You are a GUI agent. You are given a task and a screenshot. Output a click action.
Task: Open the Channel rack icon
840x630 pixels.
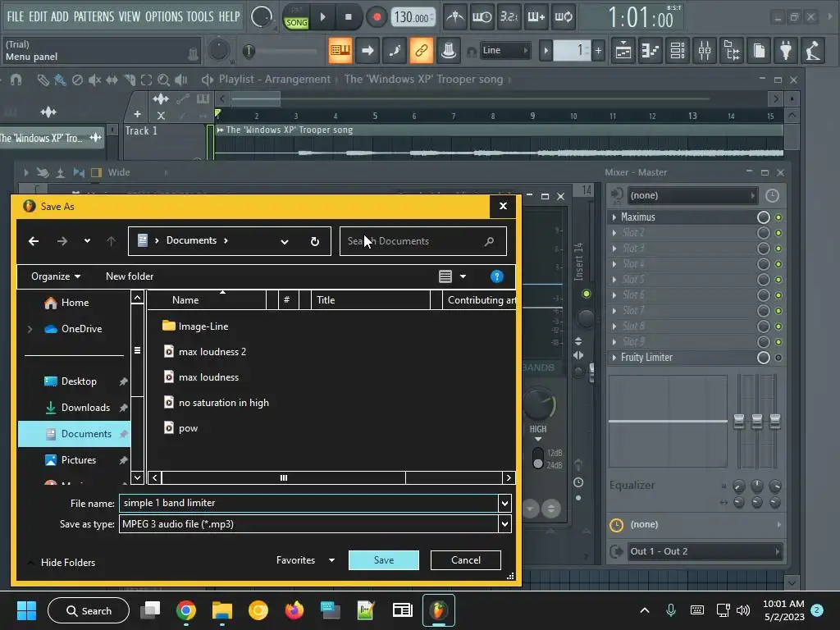[x=677, y=51]
